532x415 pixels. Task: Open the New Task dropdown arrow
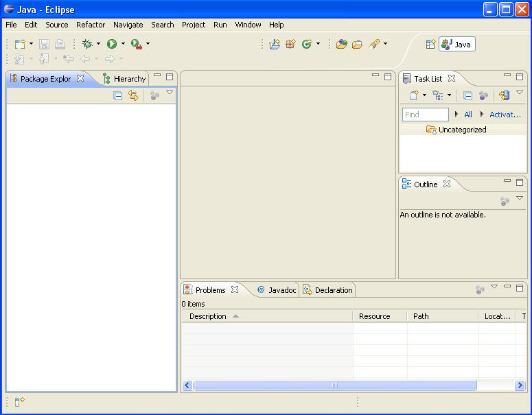tap(424, 95)
